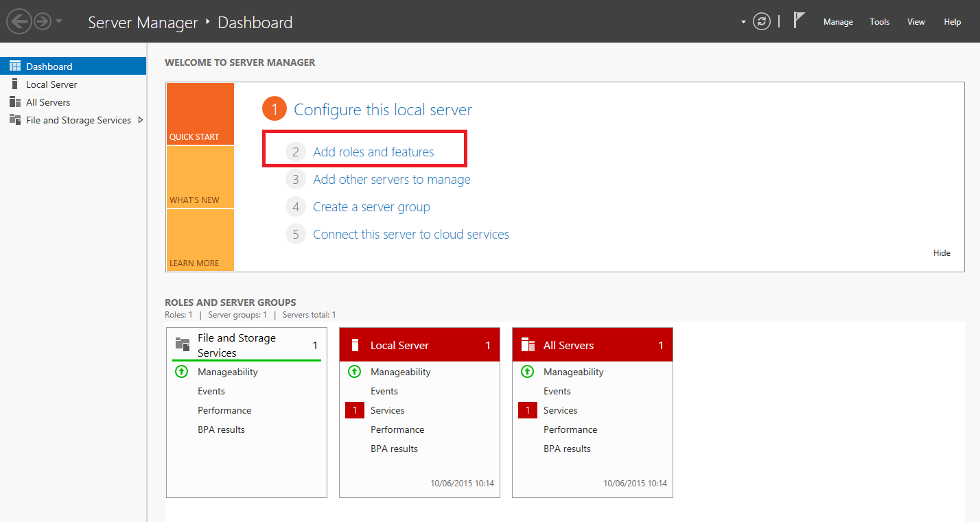Click the Local Server sidebar icon
This screenshot has width=980, height=522.
(x=14, y=84)
